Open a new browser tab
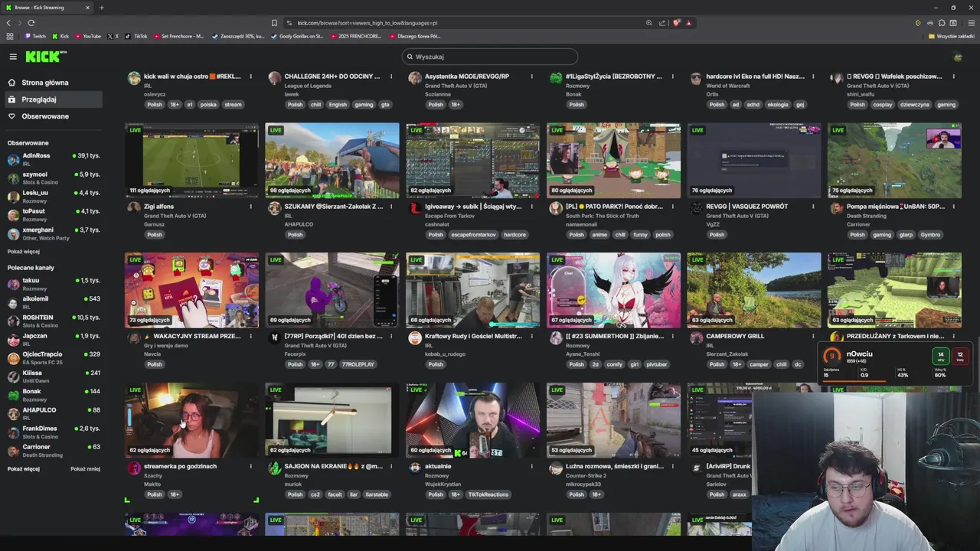This screenshot has height=551, width=980. click(102, 8)
